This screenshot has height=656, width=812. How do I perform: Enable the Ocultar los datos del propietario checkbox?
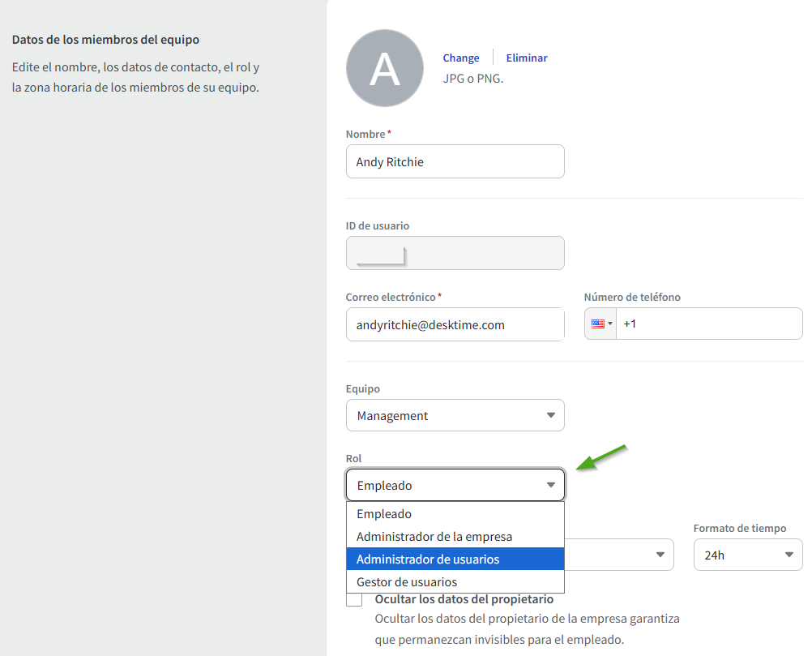click(354, 599)
